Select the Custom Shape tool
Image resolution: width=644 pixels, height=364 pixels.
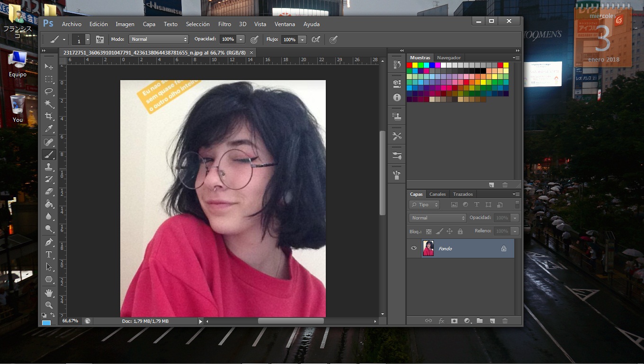tap(49, 279)
